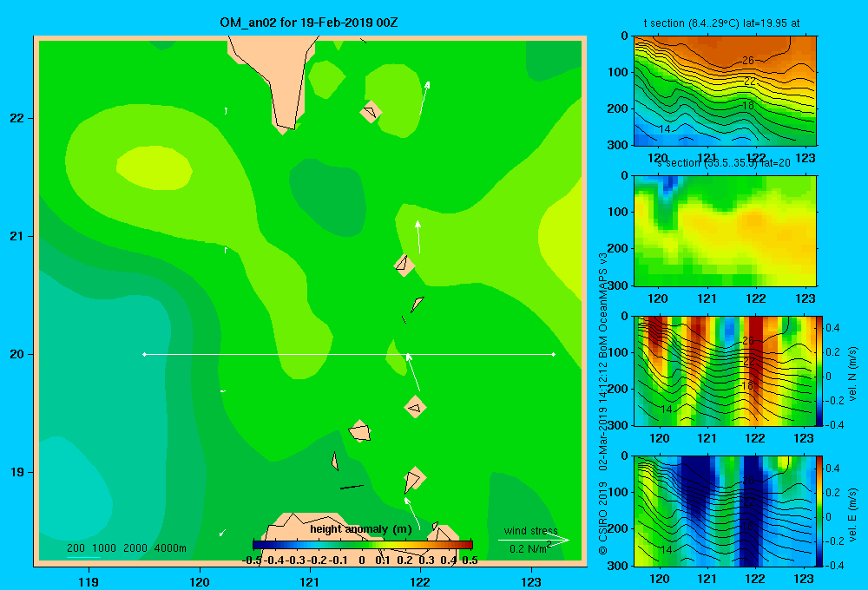Click longitude label 120 under main map
This screenshot has width=868, height=590.
(200, 581)
